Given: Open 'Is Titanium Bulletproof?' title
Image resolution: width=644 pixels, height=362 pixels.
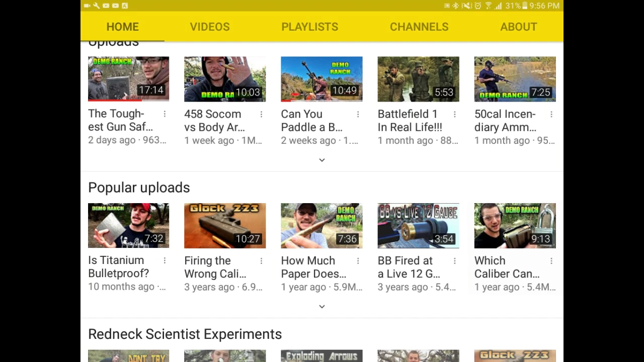Looking at the screenshot, I should (x=119, y=266).
